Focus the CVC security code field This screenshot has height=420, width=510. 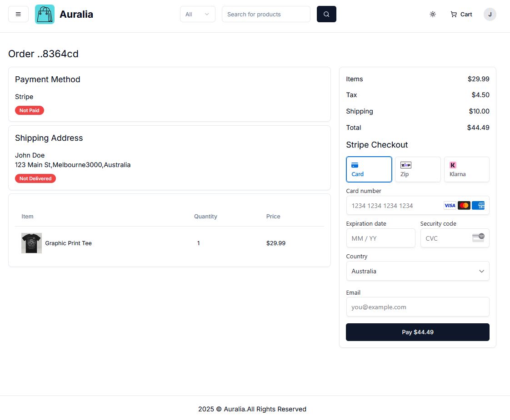(x=455, y=238)
